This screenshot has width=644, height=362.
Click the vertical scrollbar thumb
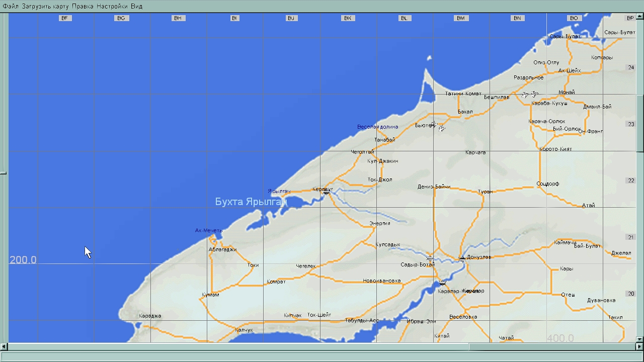click(640, 123)
